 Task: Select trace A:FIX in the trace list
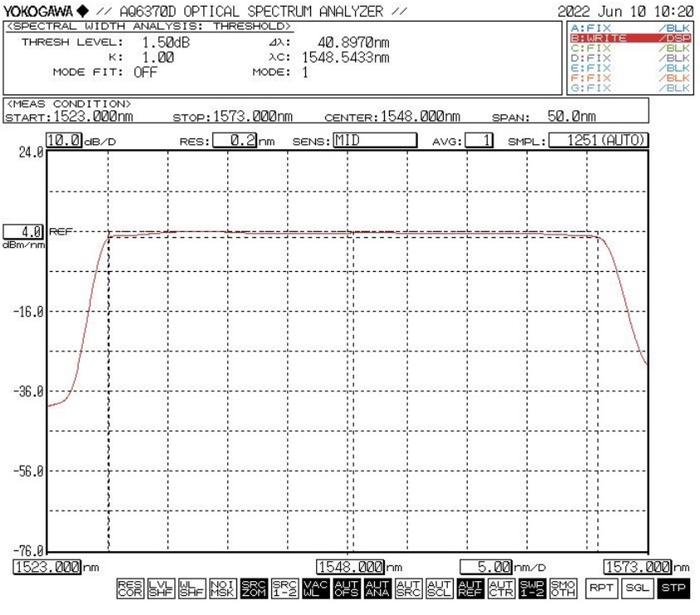click(x=629, y=28)
